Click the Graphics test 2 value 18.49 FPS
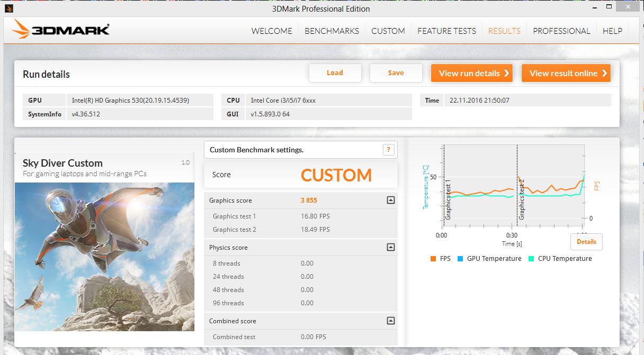 [315, 229]
